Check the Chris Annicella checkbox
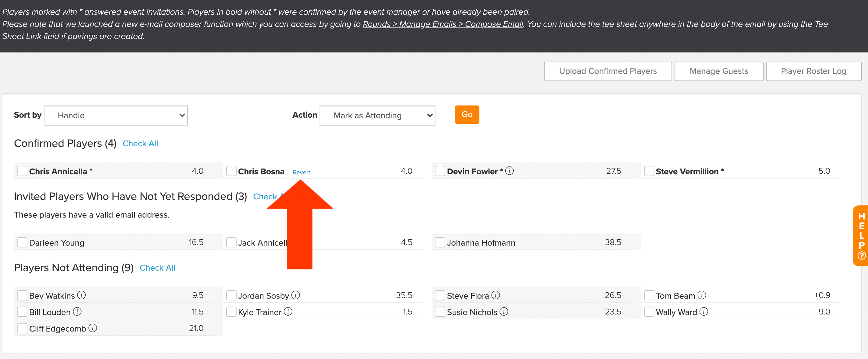The image size is (868, 359). (22, 171)
